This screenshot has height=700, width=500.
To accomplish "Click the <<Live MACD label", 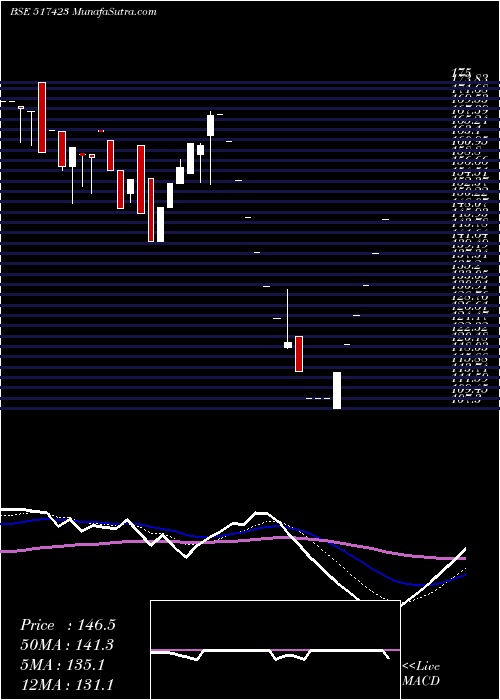I will coord(421,674).
